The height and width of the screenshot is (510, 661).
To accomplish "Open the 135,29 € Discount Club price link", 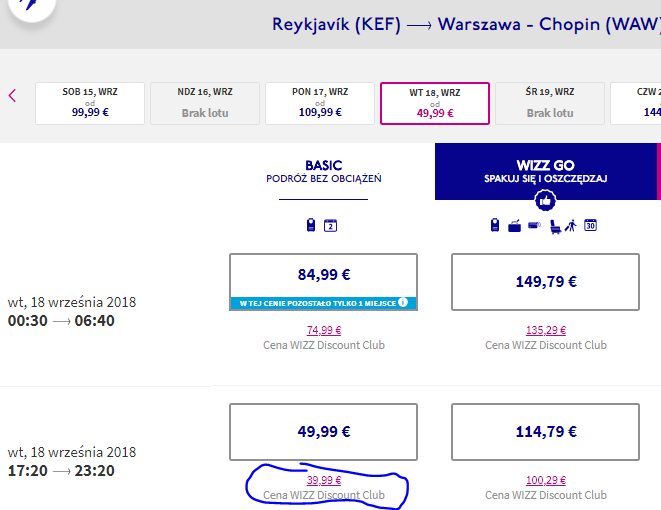I will pos(546,330).
